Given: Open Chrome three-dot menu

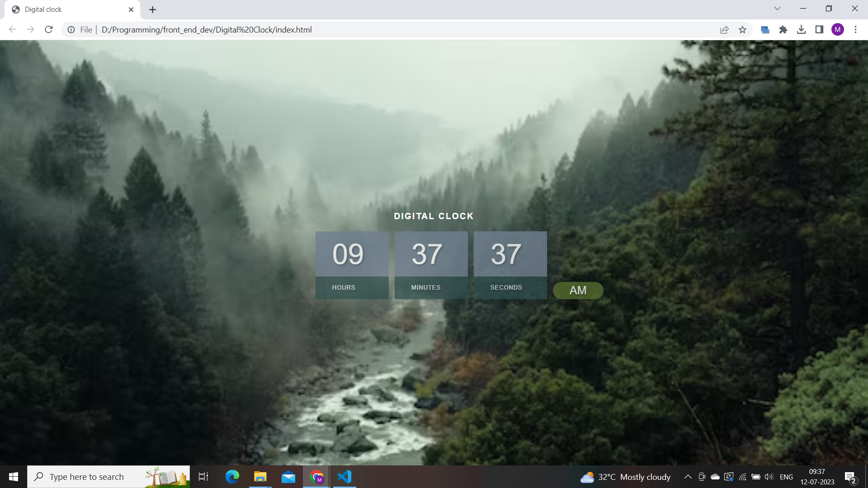Looking at the screenshot, I should click(x=855, y=30).
